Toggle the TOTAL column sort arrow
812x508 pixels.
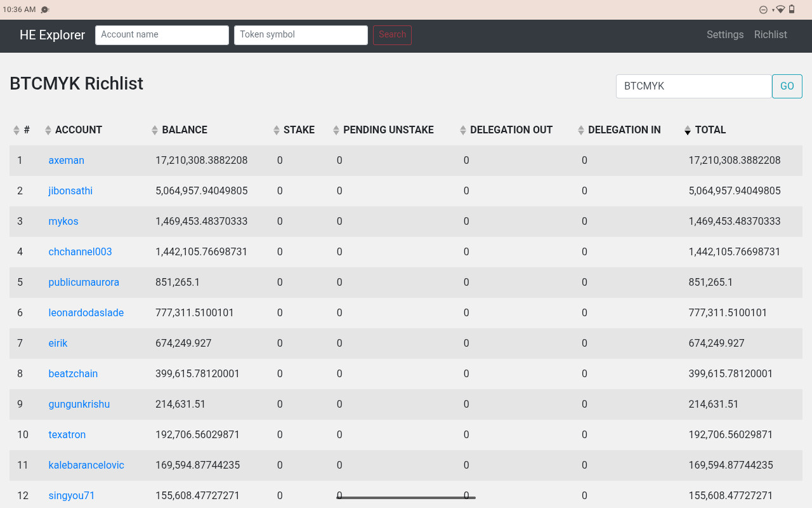(x=688, y=130)
